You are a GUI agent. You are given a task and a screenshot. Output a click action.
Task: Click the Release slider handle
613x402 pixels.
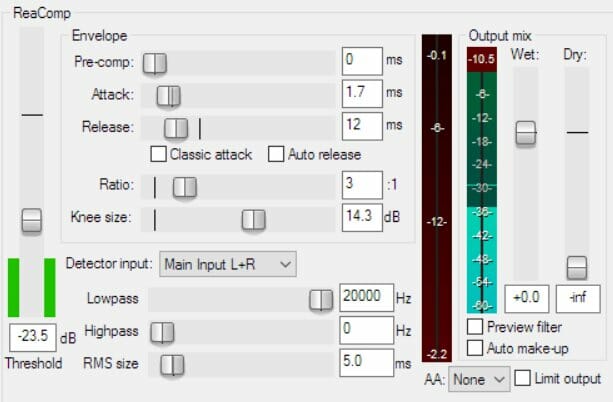point(176,128)
